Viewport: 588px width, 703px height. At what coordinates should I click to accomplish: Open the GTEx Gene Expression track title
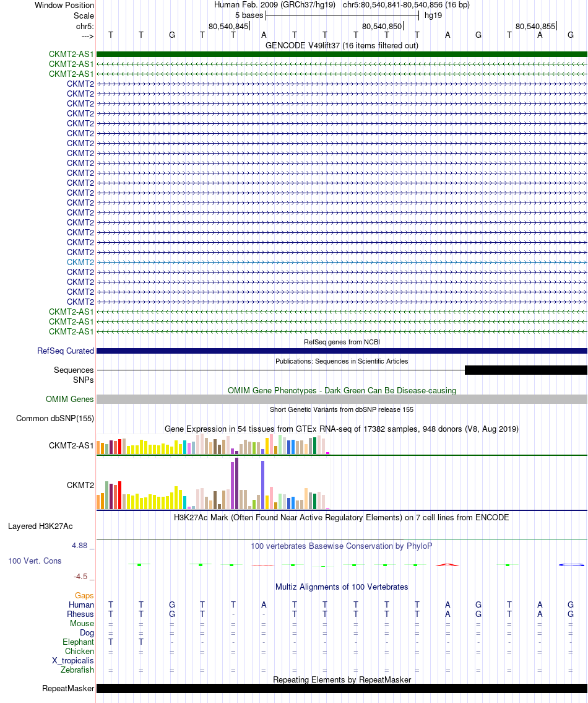point(342,429)
